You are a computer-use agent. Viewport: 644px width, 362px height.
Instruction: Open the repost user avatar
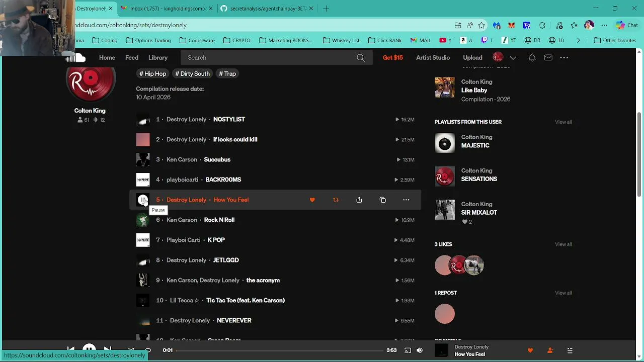(444, 314)
